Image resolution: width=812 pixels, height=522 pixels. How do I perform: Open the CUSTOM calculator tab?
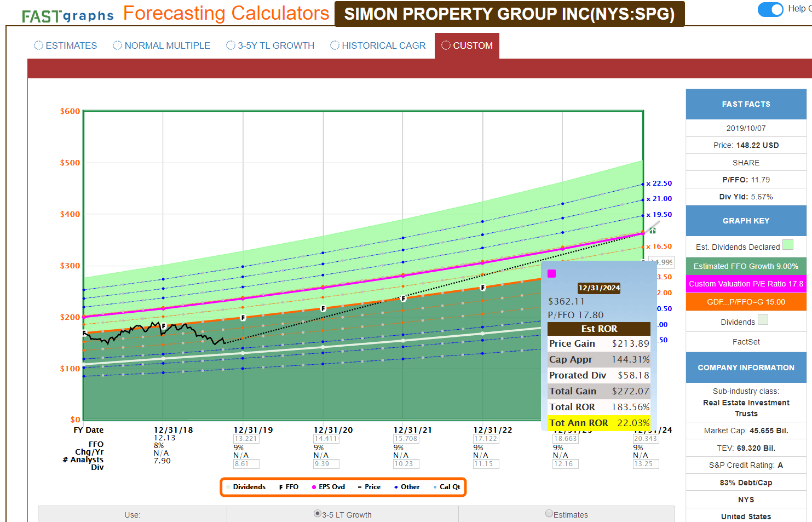pyautogui.click(x=467, y=45)
